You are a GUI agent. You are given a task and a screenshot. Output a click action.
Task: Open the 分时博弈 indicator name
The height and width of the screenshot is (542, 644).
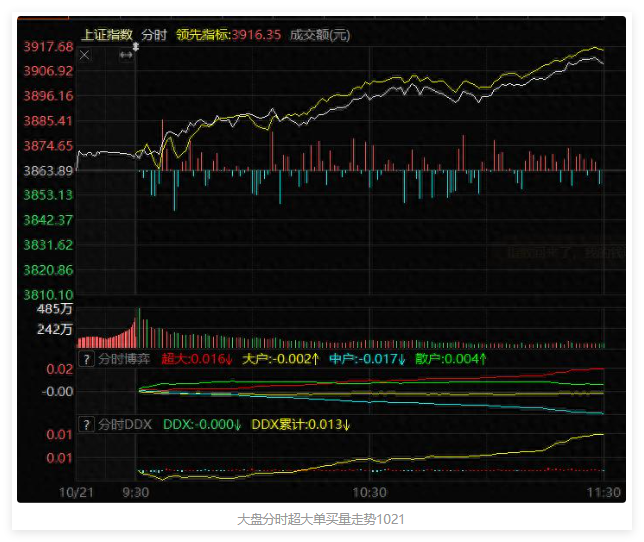click(x=124, y=358)
